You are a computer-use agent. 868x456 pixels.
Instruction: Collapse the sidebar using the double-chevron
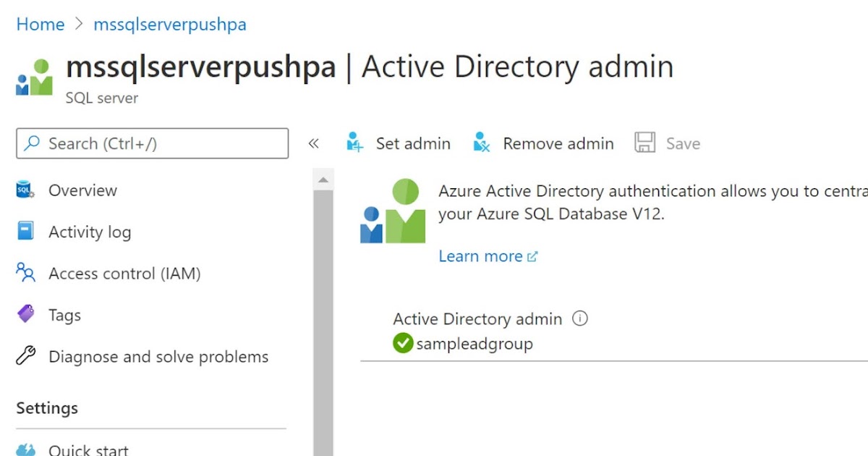click(314, 143)
